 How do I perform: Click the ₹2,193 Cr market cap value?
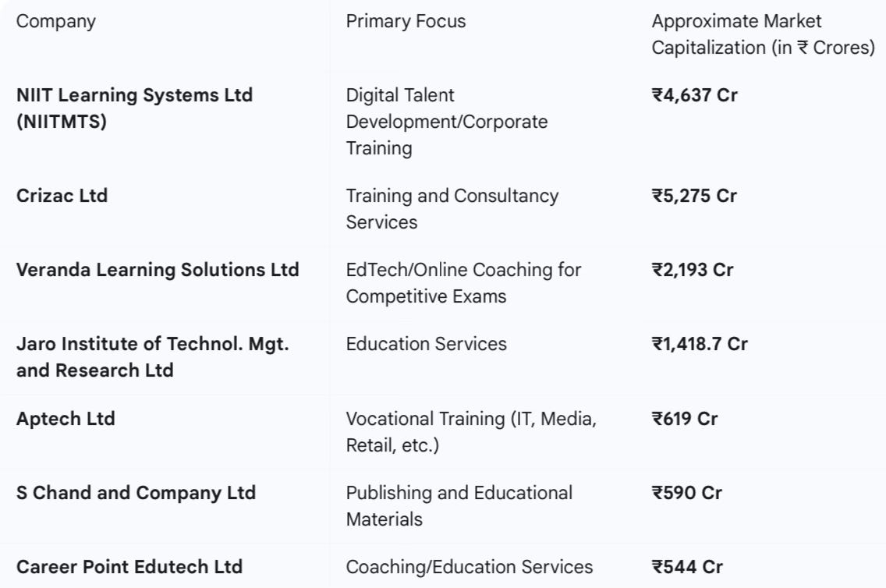point(693,269)
